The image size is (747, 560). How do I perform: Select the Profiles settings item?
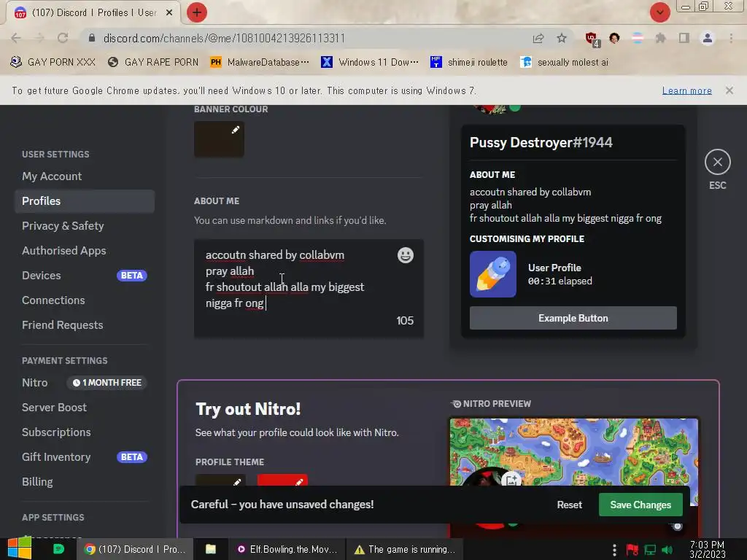click(x=85, y=201)
